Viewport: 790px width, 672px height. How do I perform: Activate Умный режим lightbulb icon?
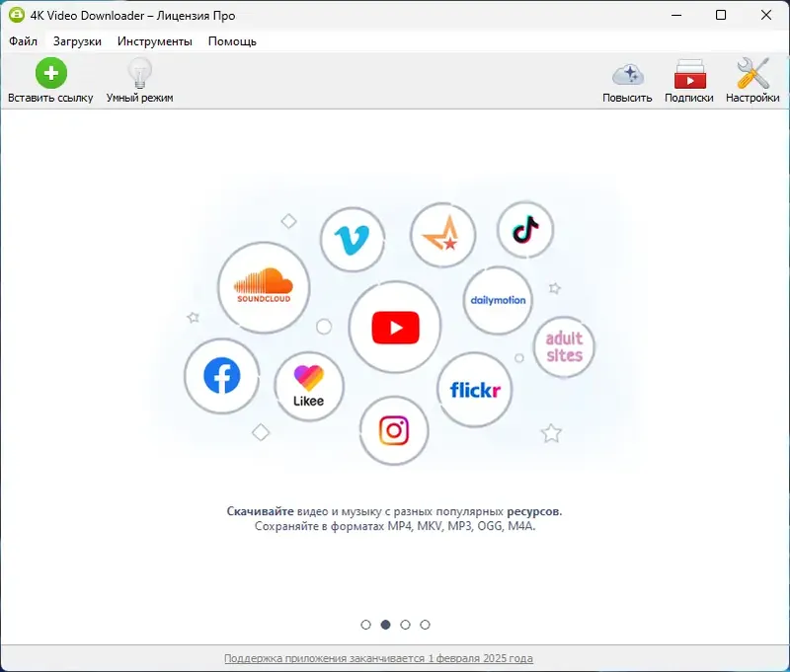[138, 72]
